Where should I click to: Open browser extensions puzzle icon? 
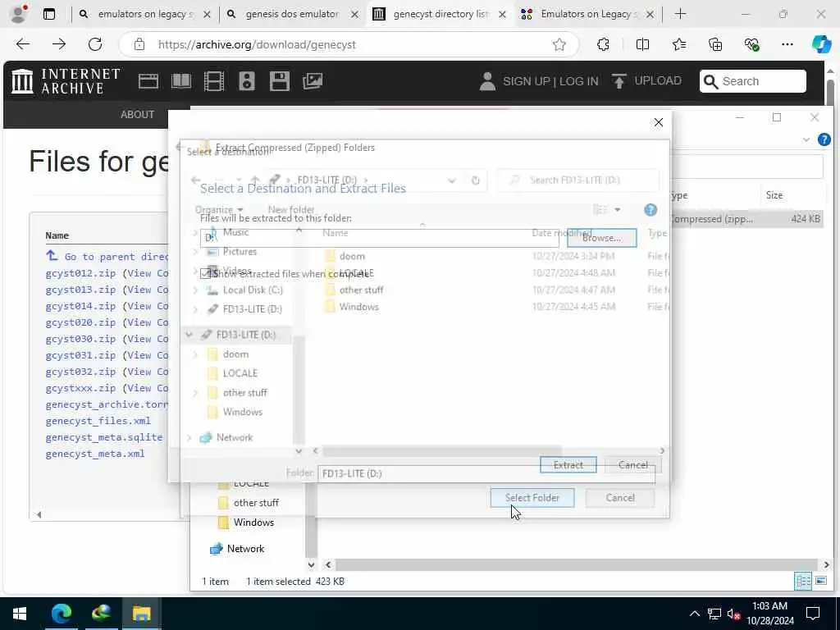(x=603, y=44)
